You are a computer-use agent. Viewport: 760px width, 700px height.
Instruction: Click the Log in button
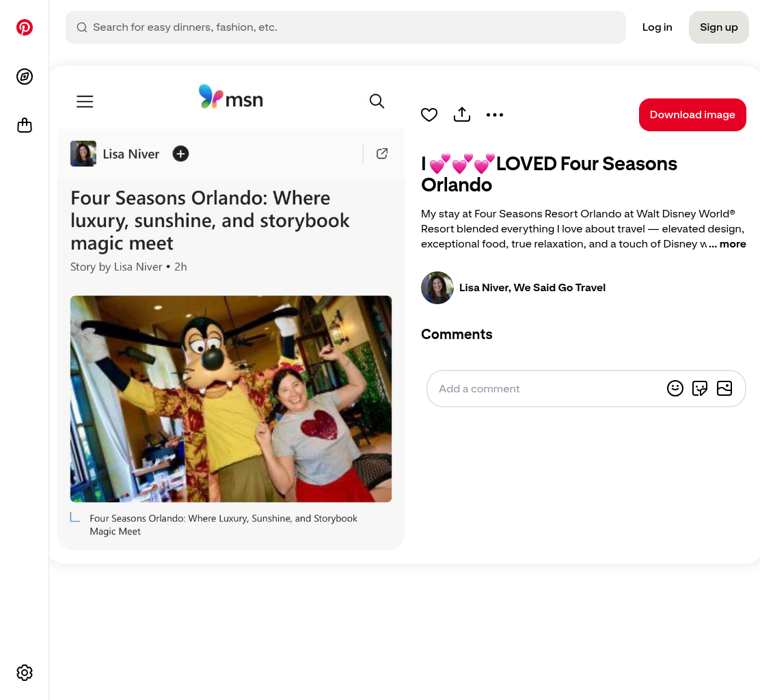click(x=657, y=27)
